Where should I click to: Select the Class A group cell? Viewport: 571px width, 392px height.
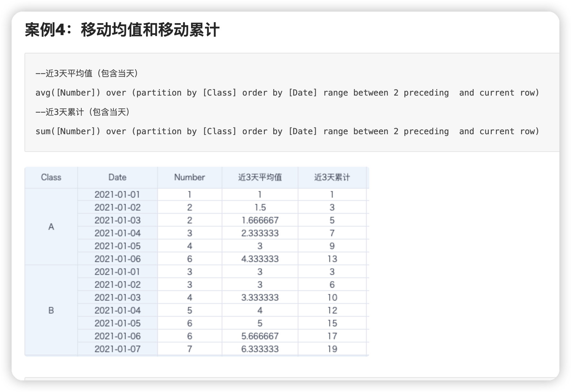coord(51,226)
